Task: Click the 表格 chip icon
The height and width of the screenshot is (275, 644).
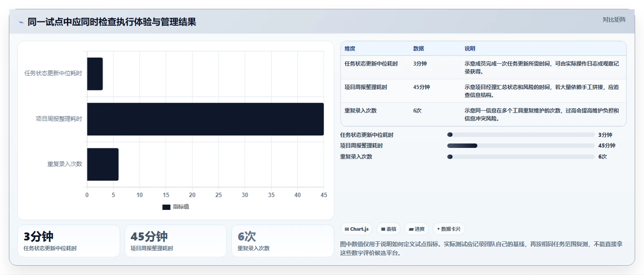Action: (x=383, y=229)
